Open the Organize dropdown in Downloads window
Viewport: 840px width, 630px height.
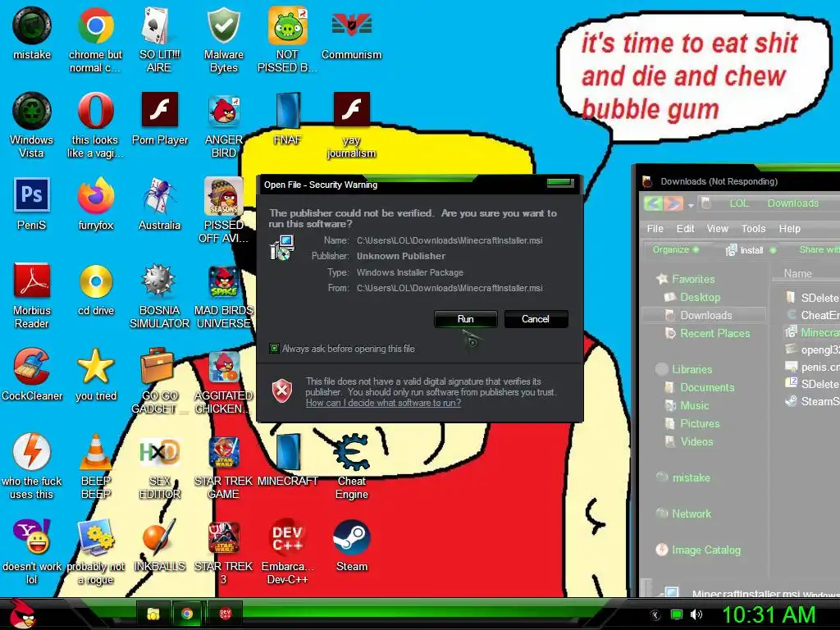pyautogui.click(x=676, y=249)
